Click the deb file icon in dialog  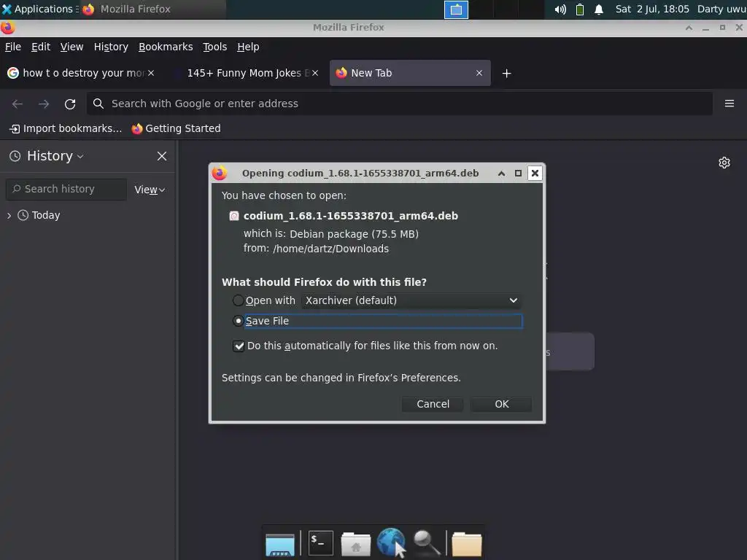234,216
